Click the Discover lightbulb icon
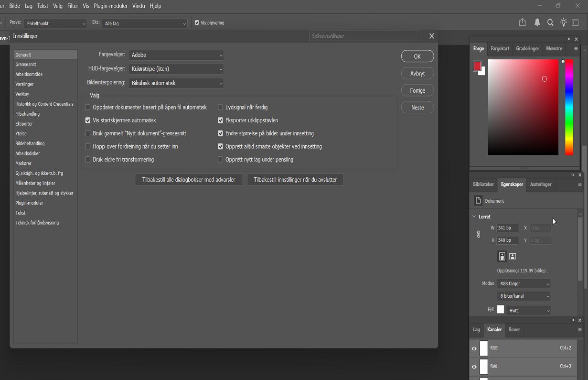The width and height of the screenshot is (588, 380). (564, 22)
